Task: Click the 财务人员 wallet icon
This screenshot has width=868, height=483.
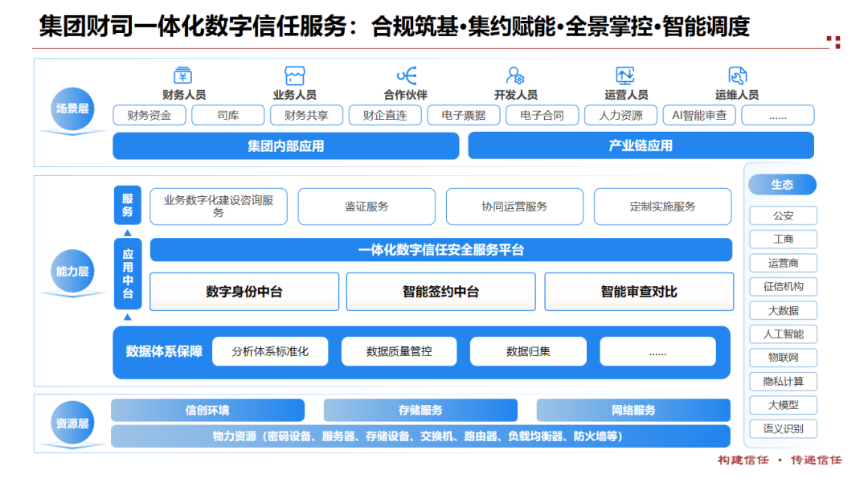Action: tap(183, 76)
